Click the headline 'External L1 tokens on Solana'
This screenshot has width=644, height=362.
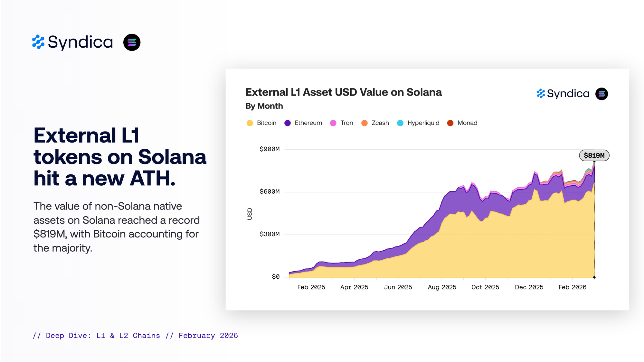point(120,157)
